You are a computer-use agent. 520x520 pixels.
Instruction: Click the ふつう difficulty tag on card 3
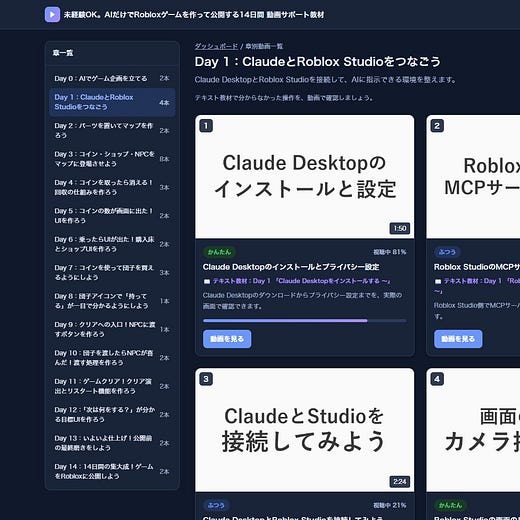point(216,505)
